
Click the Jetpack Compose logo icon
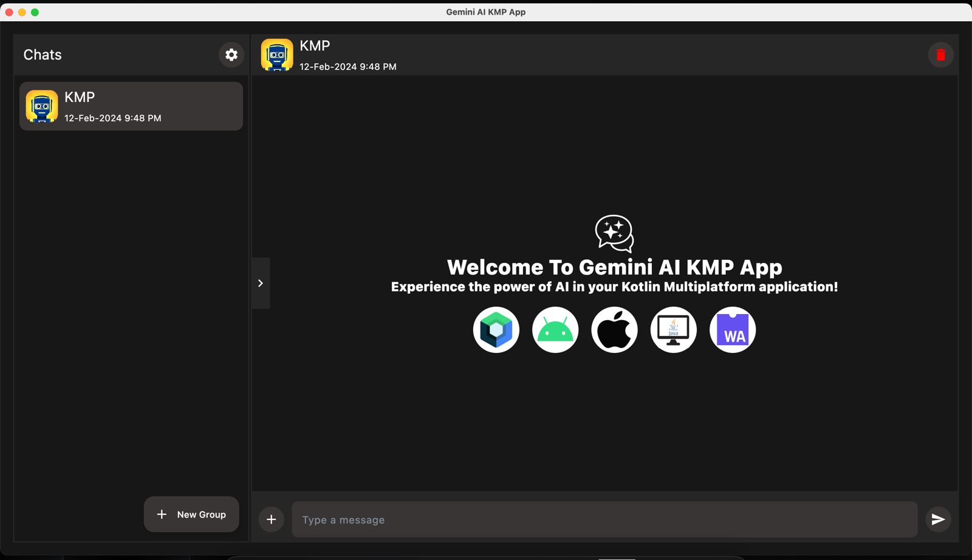click(x=496, y=330)
